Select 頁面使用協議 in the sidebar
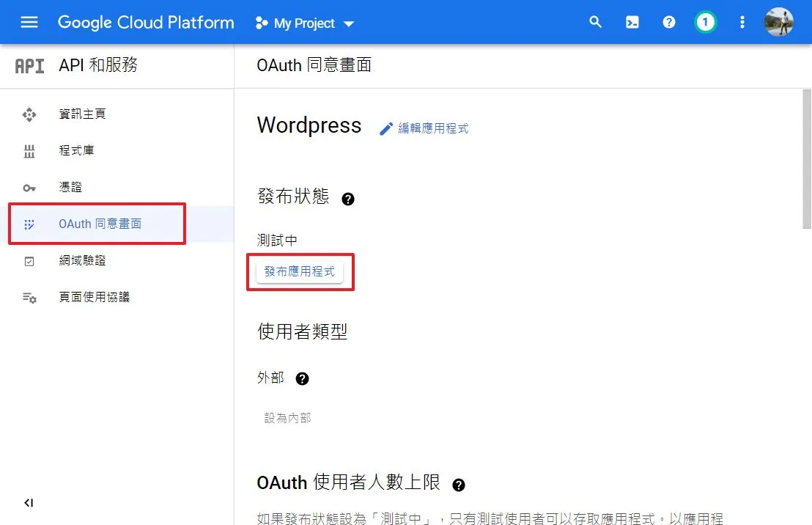The width and height of the screenshot is (812, 525). pos(117,297)
